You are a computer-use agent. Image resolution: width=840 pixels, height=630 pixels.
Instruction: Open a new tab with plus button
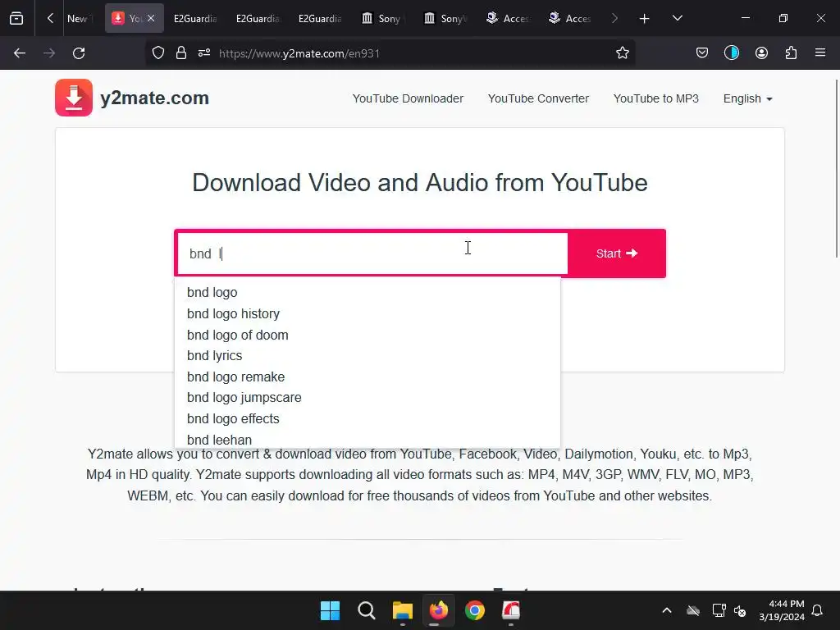tap(645, 18)
